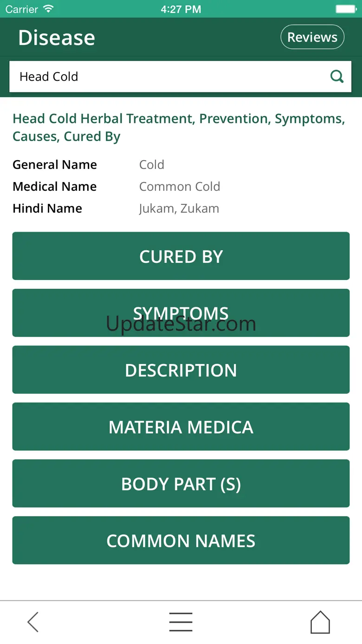362x644 pixels.
Task: Open the COMMON NAMES list
Action: (181, 540)
